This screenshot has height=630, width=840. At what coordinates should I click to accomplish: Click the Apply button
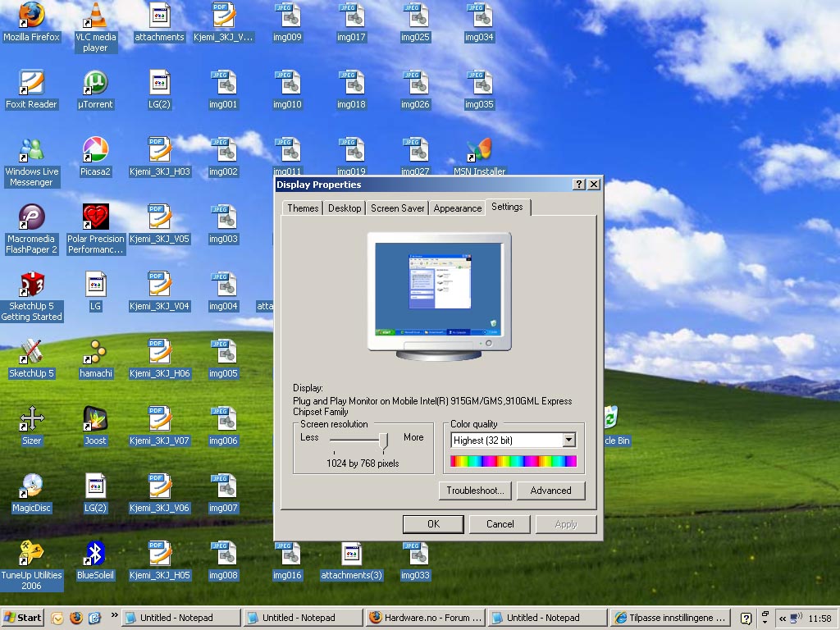(x=566, y=524)
